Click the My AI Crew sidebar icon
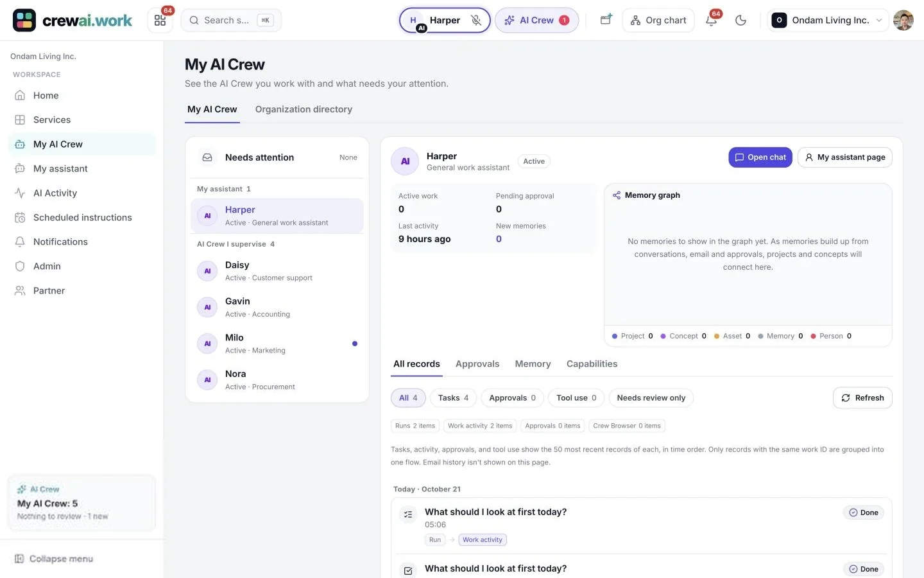The image size is (924, 578). (x=20, y=144)
